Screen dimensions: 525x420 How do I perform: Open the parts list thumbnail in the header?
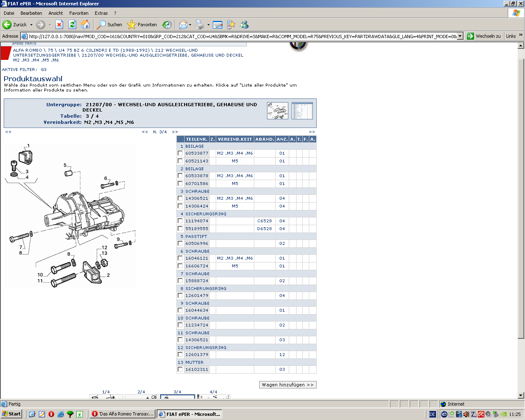(x=302, y=111)
